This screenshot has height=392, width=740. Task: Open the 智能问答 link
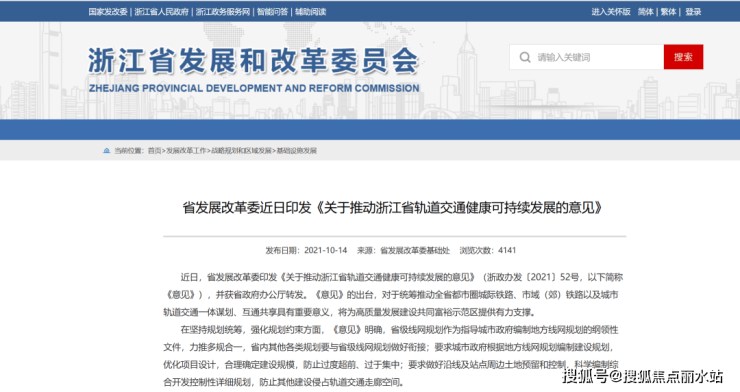click(x=272, y=12)
